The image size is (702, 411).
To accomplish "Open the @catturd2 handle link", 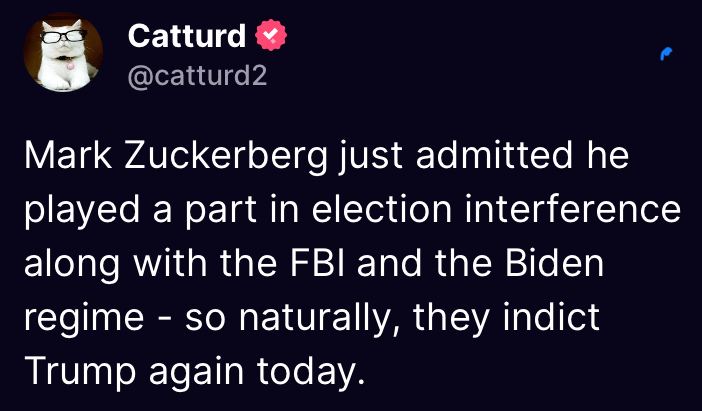I will 197,75.
